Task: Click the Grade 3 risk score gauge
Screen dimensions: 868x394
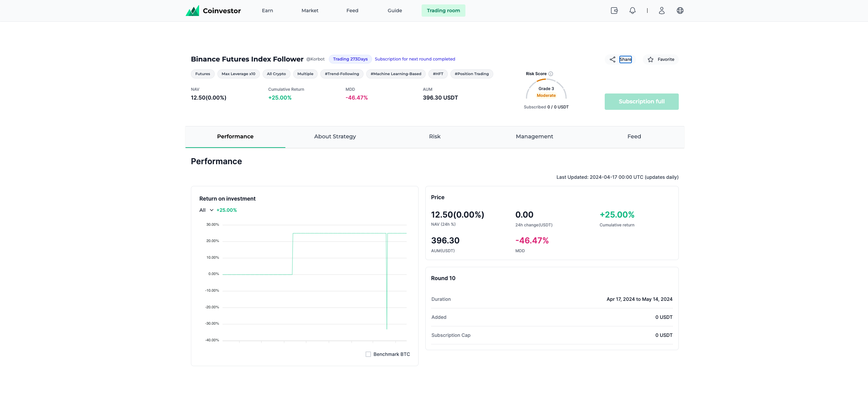Action: click(x=546, y=89)
